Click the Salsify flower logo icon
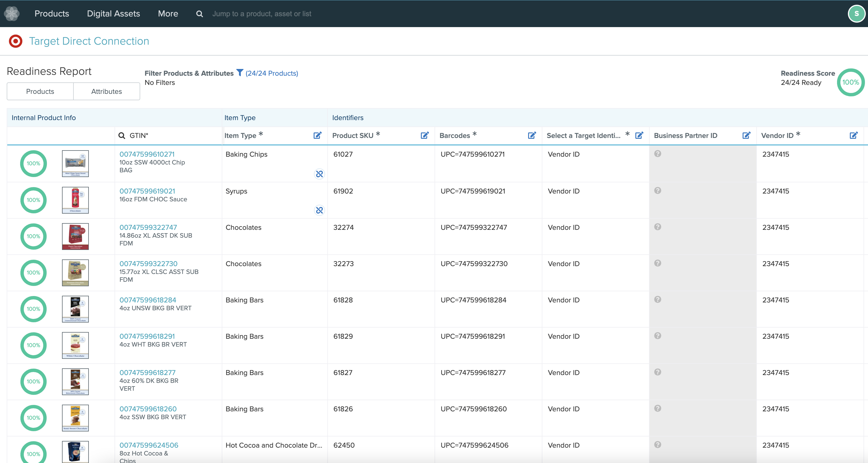The height and width of the screenshot is (463, 868). 12,13
